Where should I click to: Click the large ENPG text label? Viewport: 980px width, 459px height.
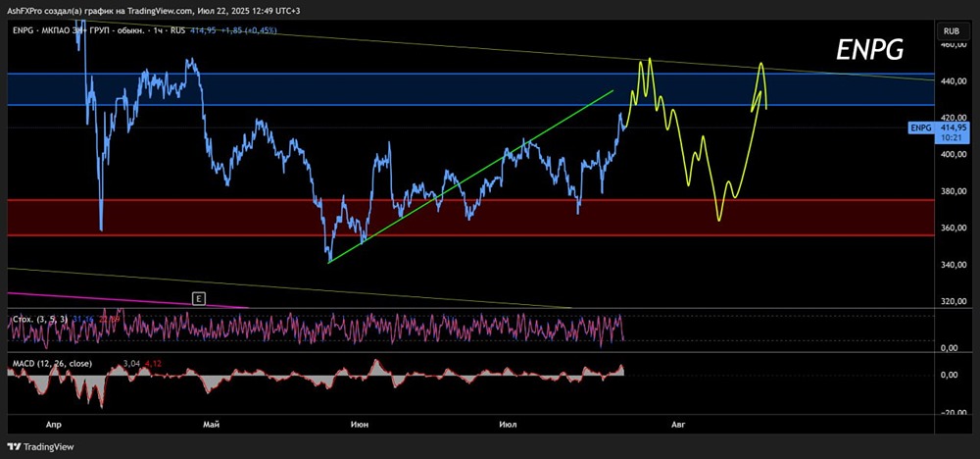pyautogui.click(x=869, y=51)
